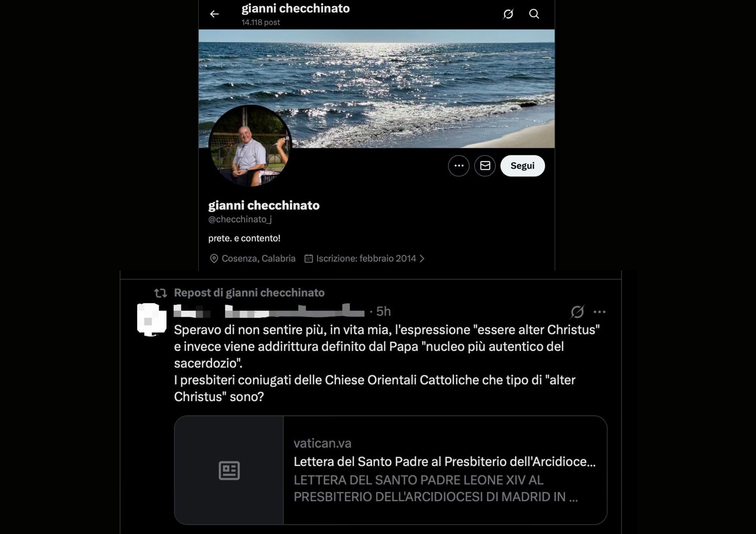This screenshot has height=534, width=756.
Task: Click the Cosenza, Calabria location pin
Action: click(x=214, y=259)
